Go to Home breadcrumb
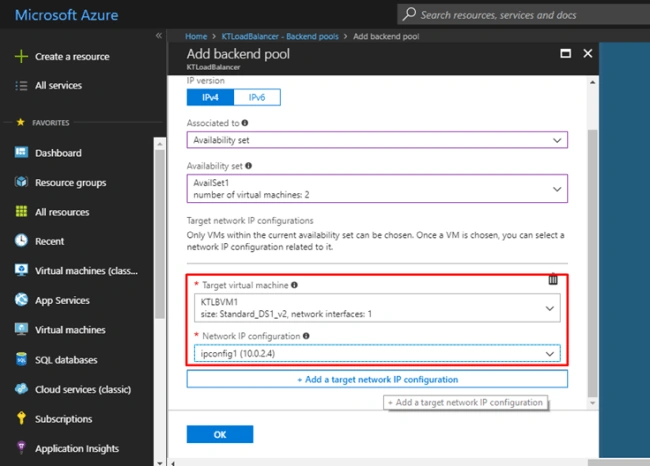650x466 pixels. click(x=196, y=36)
